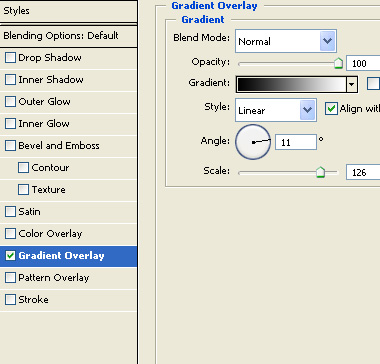
Task: Open the Contour sub-option row
Action: pos(68,168)
